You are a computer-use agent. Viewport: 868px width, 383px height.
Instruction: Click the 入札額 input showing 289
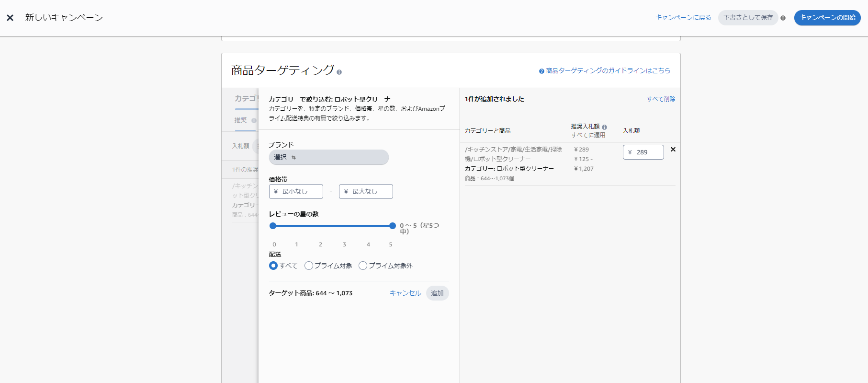click(643, 152)
